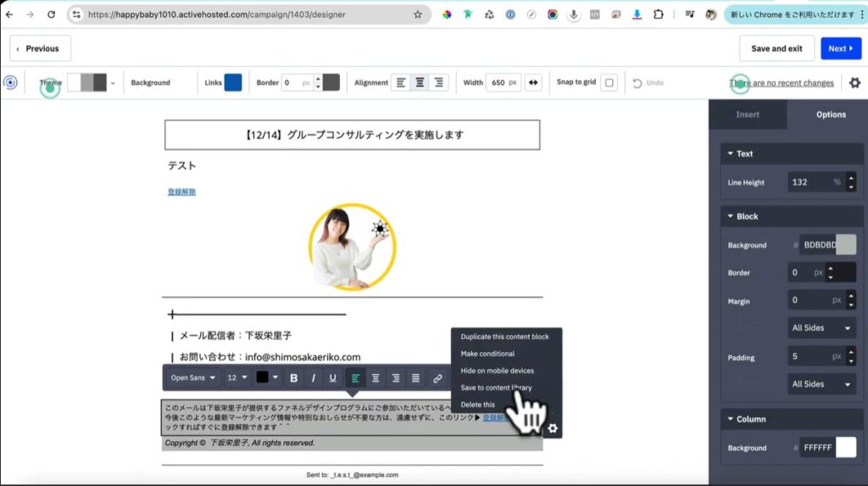This screenshot has width=868, height=486.
Task: Open the Links blue color swatch
Action: click(x=233, y=82)
